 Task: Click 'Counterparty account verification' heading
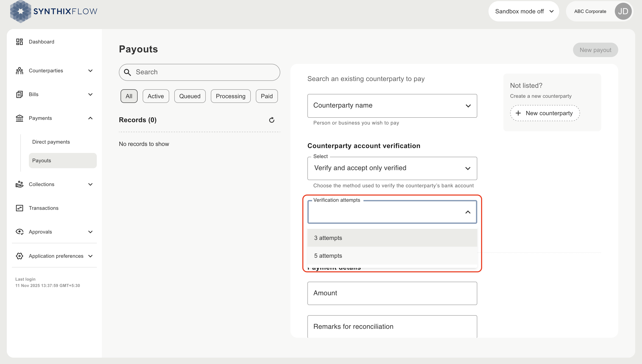point(364,146)
